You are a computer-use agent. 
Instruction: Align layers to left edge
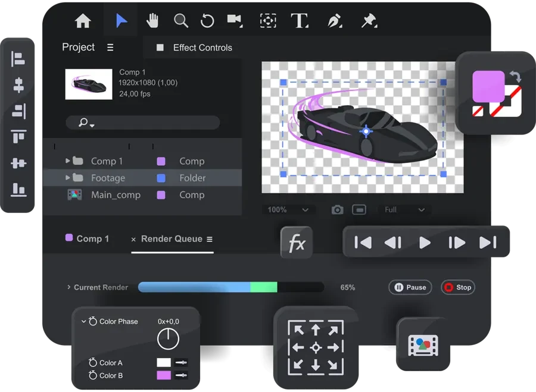coord(18,59)
